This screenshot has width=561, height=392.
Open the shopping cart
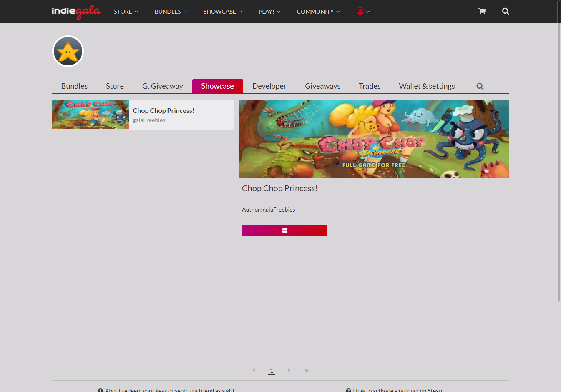point(482,11)
